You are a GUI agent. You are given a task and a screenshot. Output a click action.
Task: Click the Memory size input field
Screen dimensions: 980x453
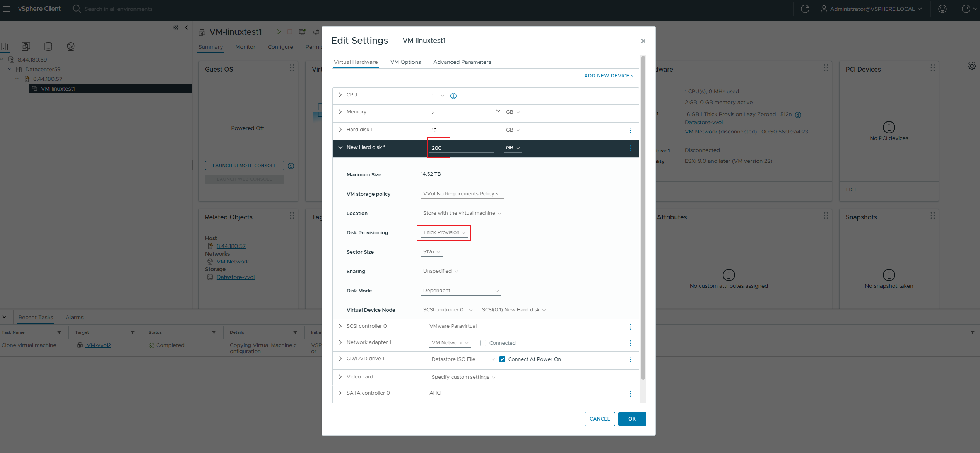tap(461, 112)
